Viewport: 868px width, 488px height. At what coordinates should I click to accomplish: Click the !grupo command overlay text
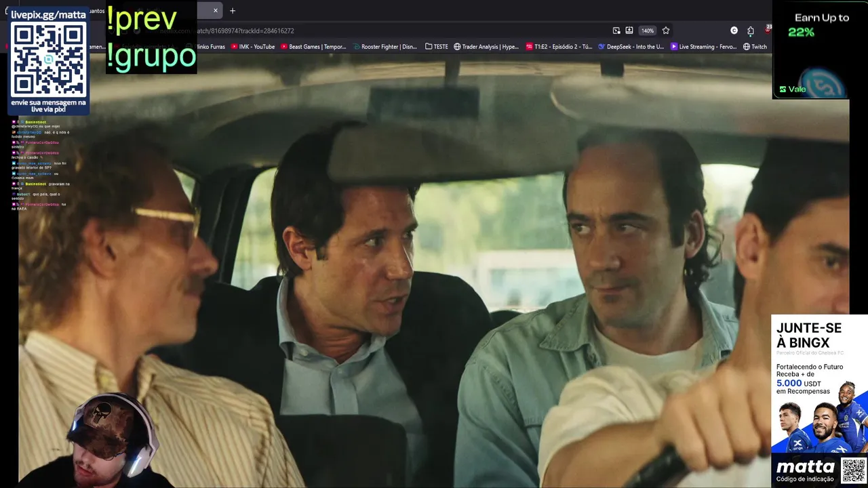point(151,57)
